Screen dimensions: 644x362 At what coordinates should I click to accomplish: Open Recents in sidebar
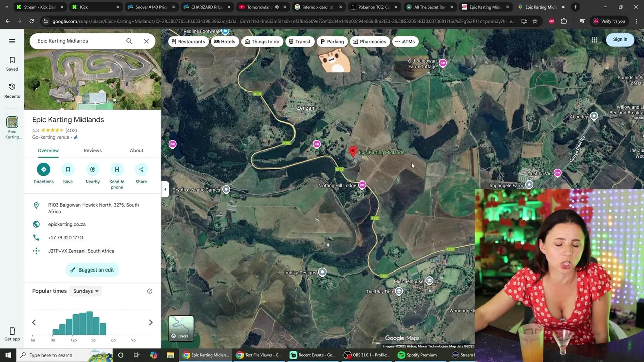[12, 90]
